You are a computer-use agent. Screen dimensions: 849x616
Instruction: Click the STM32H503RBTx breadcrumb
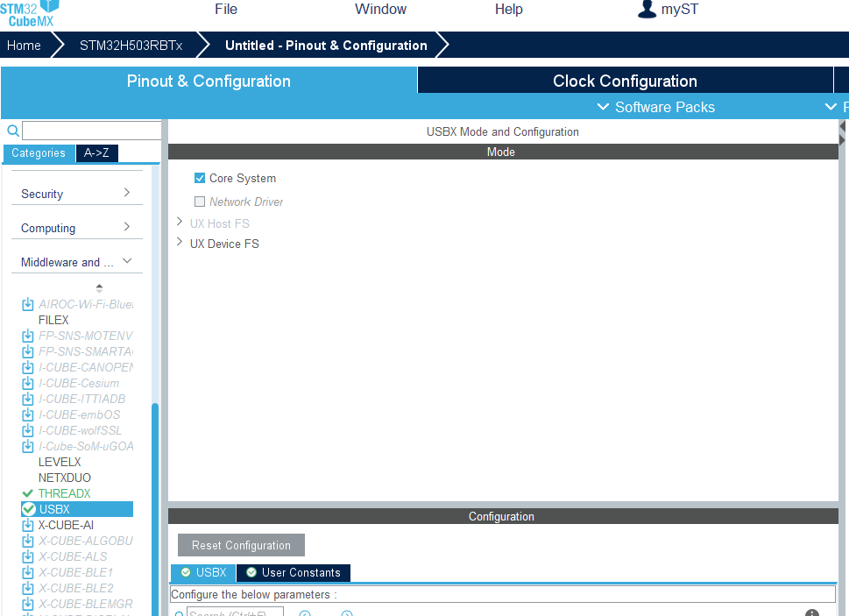click(x=131, y=46)
